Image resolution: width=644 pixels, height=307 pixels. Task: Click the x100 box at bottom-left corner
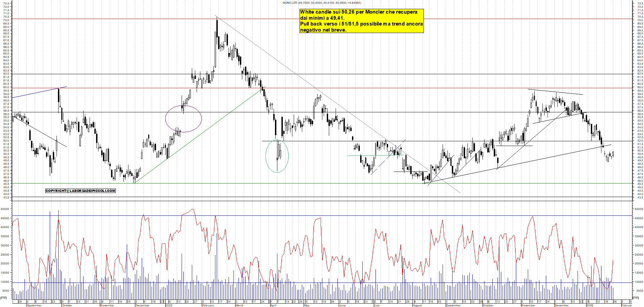pyautogui.click(x=3, y=298)
